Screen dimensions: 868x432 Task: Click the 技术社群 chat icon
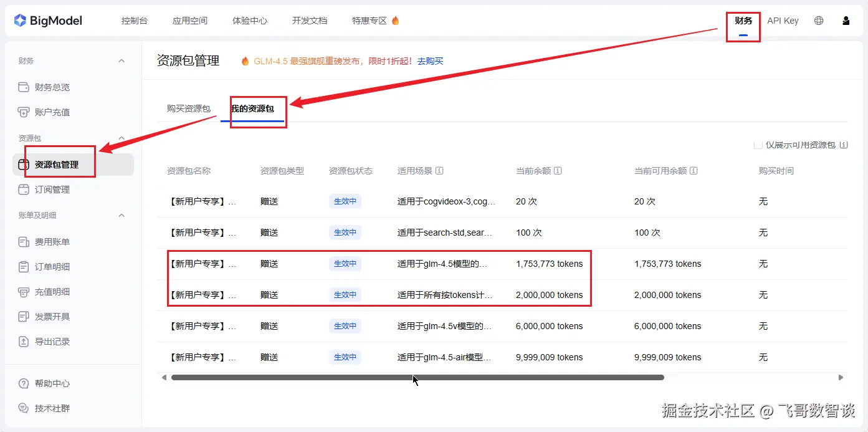point(24,408)
